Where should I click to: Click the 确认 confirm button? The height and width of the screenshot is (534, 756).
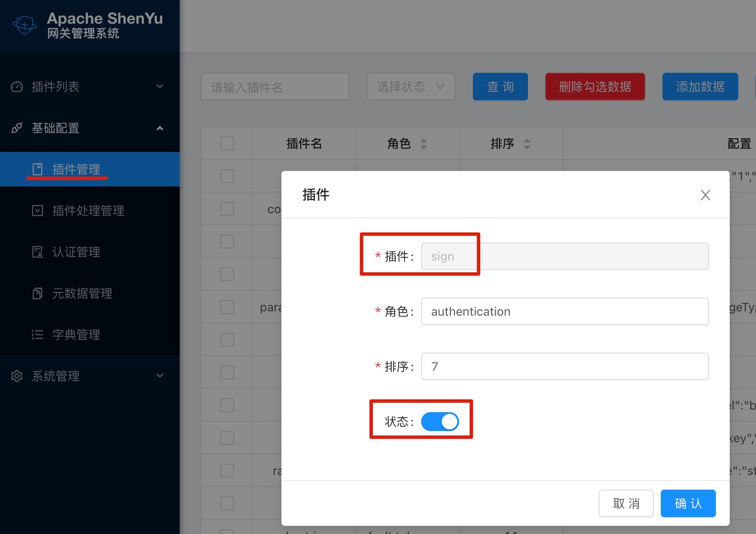tap(687, 503)
